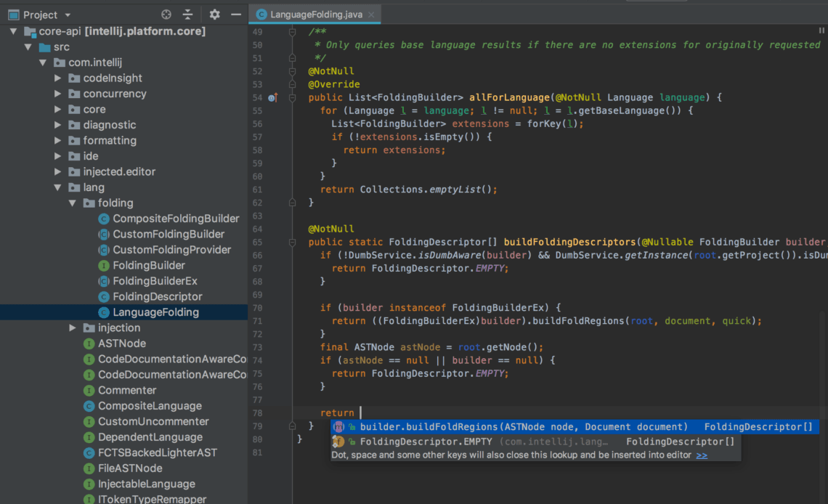Expand the core package
The image size is (828, 504).
(x=57, y=110)
